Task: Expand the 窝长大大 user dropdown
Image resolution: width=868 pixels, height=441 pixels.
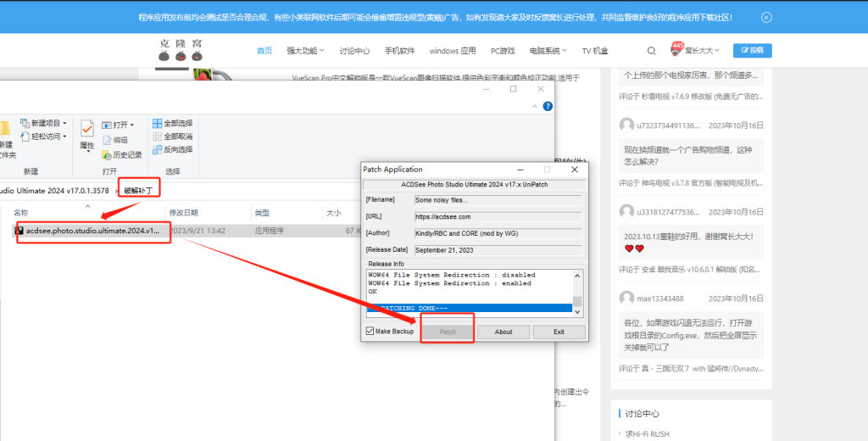Action: tap(702, 51)
